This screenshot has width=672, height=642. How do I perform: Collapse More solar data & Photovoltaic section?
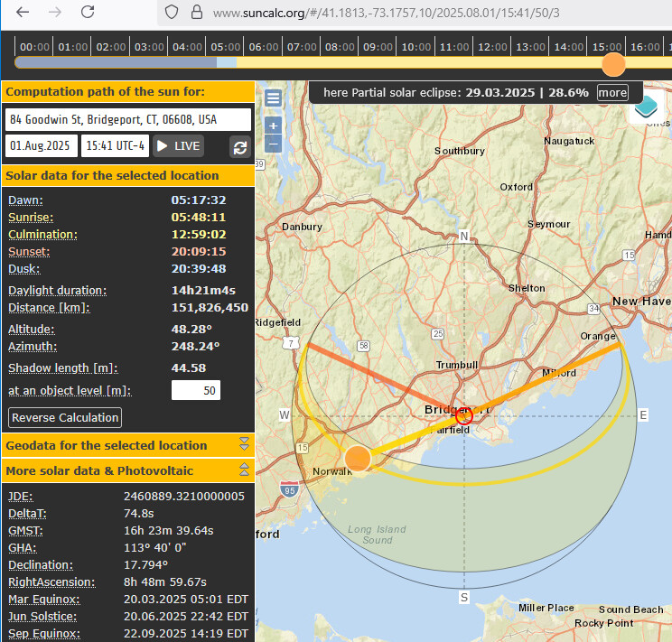[243, 470]
